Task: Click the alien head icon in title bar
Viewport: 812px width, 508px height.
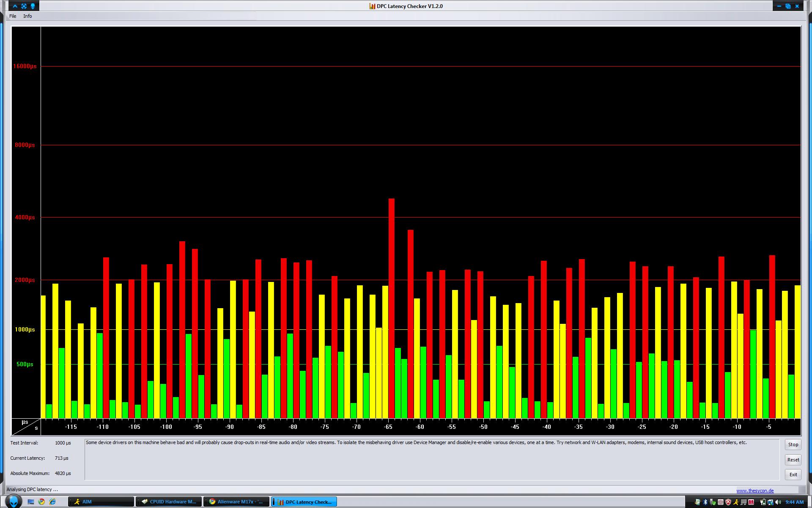Action: pos(33,6)
